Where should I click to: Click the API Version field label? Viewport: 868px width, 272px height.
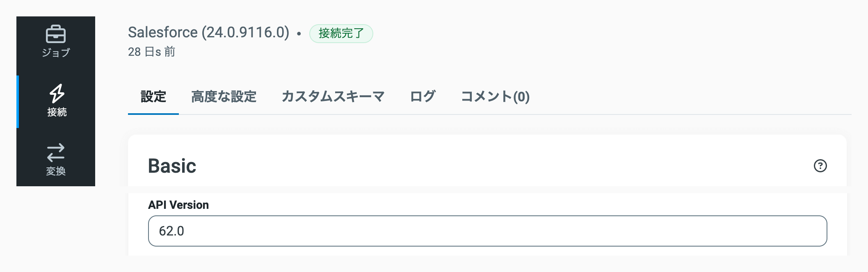(178, 205)
